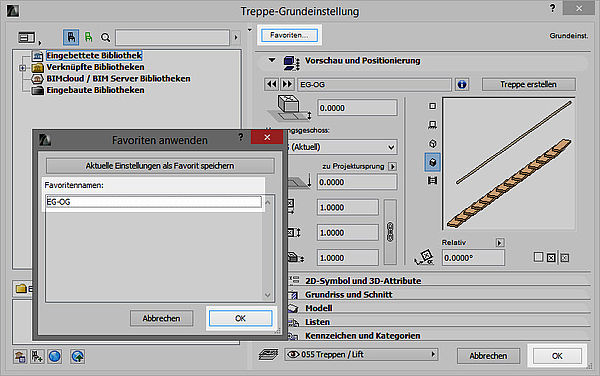This screenshot has height=376, width=600.
Task: Expand the Kennzeichen und Kategorien panel
Action: (362, 336)
